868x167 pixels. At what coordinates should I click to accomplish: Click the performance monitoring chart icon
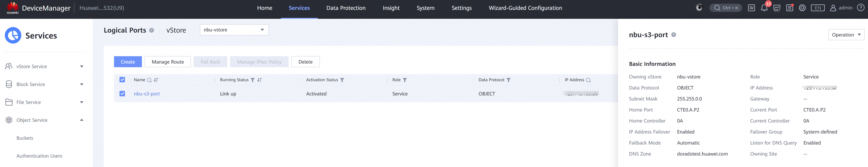point(777,8)
